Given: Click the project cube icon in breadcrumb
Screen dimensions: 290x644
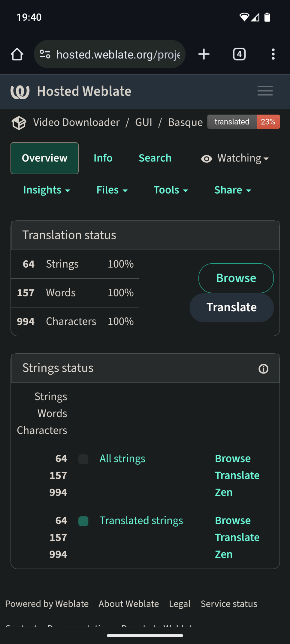Looking at the screenshot, I should 19,123.
